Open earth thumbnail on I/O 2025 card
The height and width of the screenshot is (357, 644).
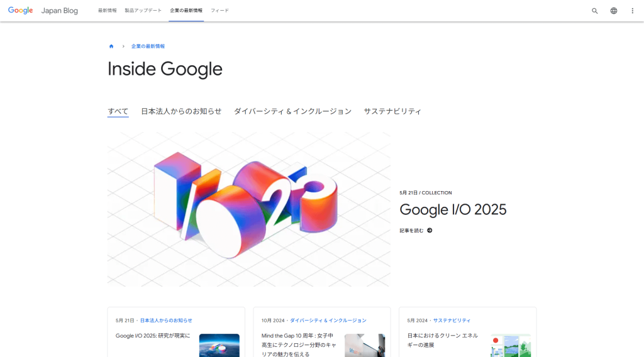coord(219,345)
